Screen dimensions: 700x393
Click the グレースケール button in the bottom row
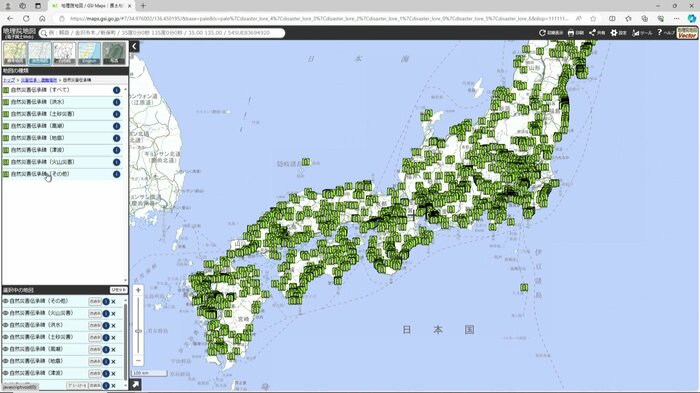click(x=77, y=385)
